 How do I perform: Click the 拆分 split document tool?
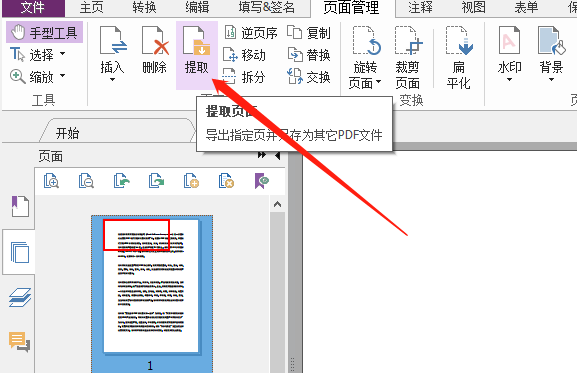[244, 77]
